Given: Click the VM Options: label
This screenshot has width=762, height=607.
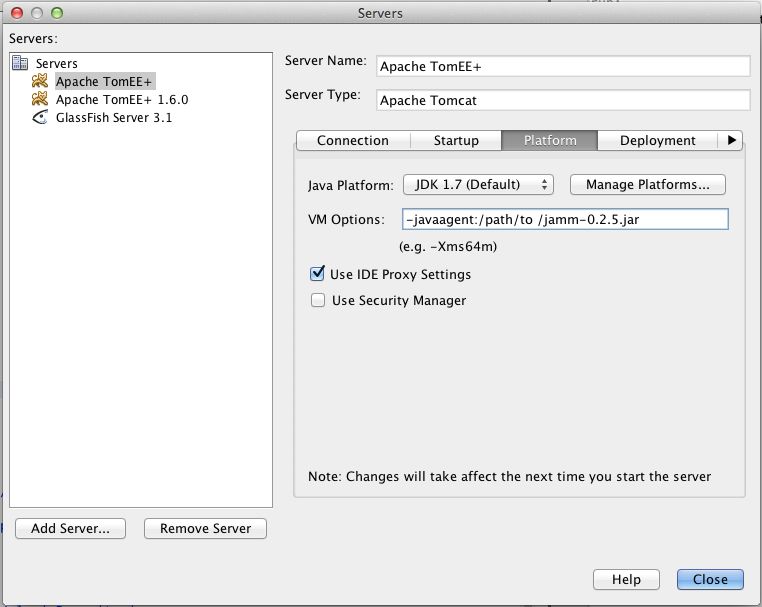Looking at the screenshot, I should 346,219.
